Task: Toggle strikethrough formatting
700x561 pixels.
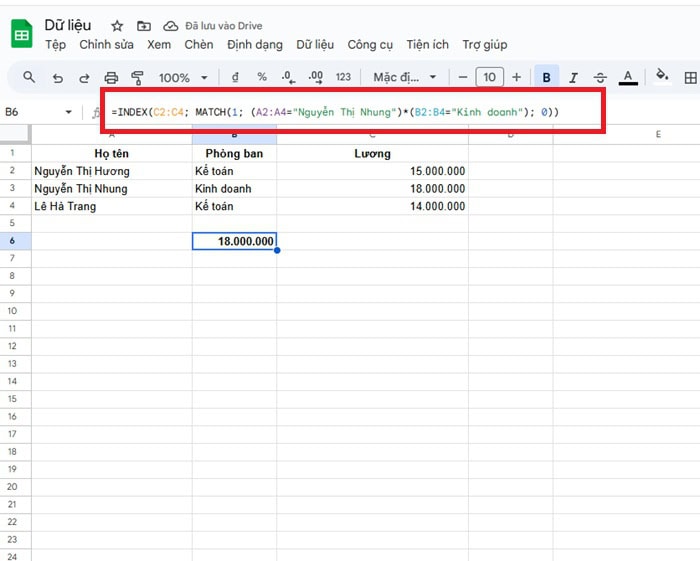Action: tap(600, 77)
